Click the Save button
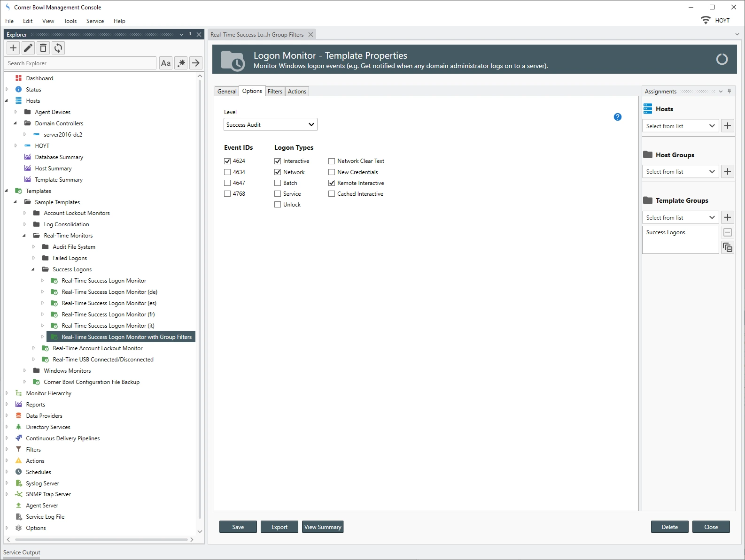Screen dimensions: 745x560 [x=238, y=527]
